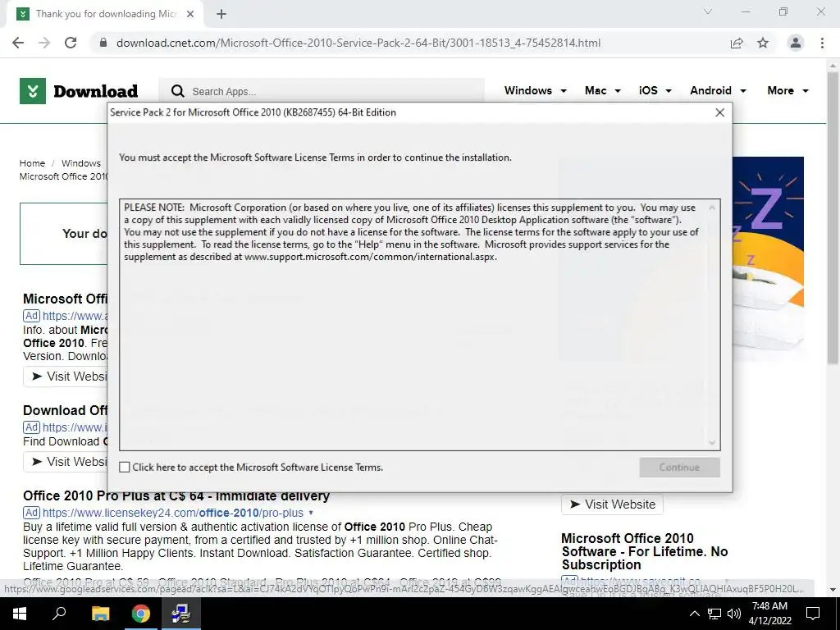840x630 pixels.
Task: Click Visit Website button in right sidebar
Action: (612, 504)
